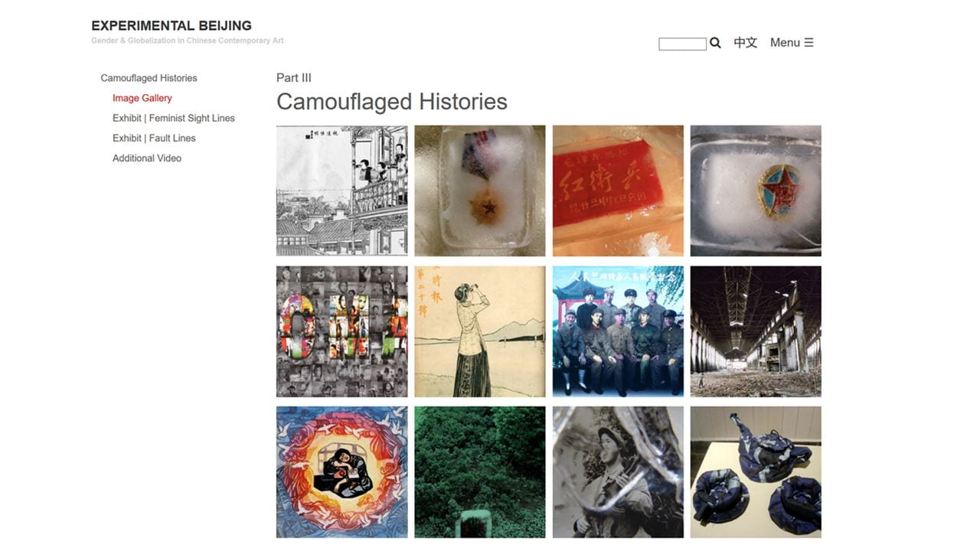The width and height of the screenshot is (980, 551).
Task: Open red armband with Chinese characters thumbnail
Action: click(x=618, y=191)
